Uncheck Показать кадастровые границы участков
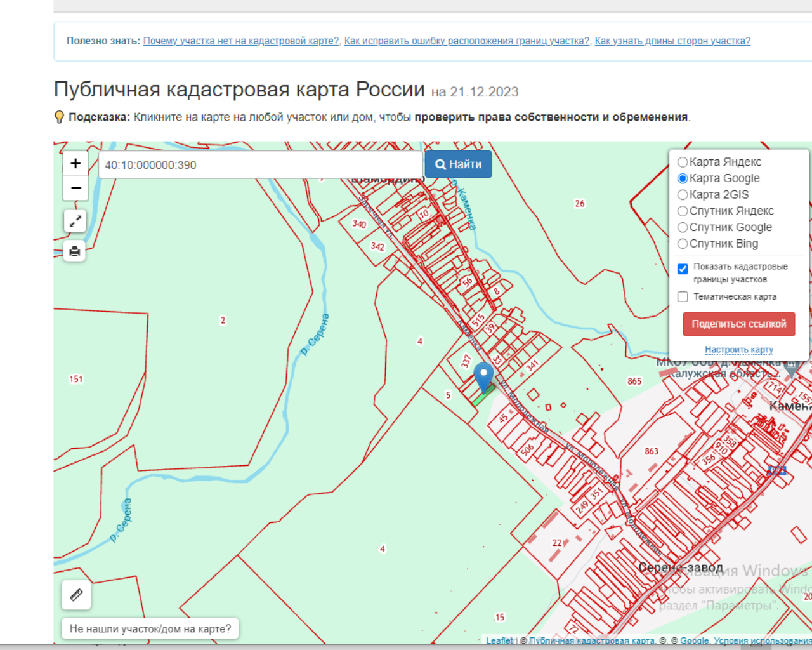 click(683, 269)
